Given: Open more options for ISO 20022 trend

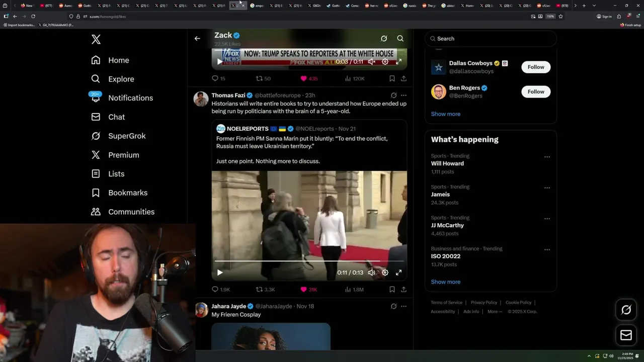Looking at the screenshot, I should click(547, 249).
